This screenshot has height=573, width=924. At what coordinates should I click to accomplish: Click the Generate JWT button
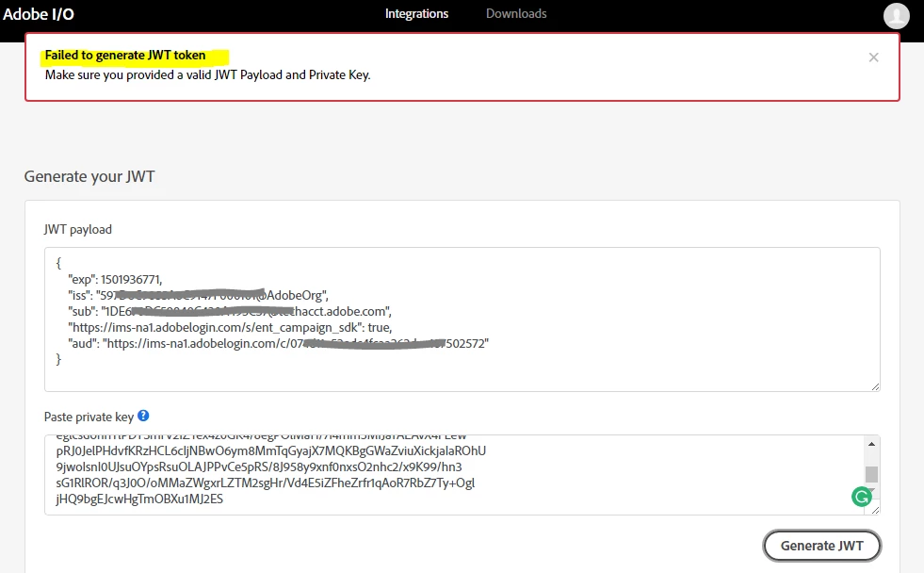(821, 546)
